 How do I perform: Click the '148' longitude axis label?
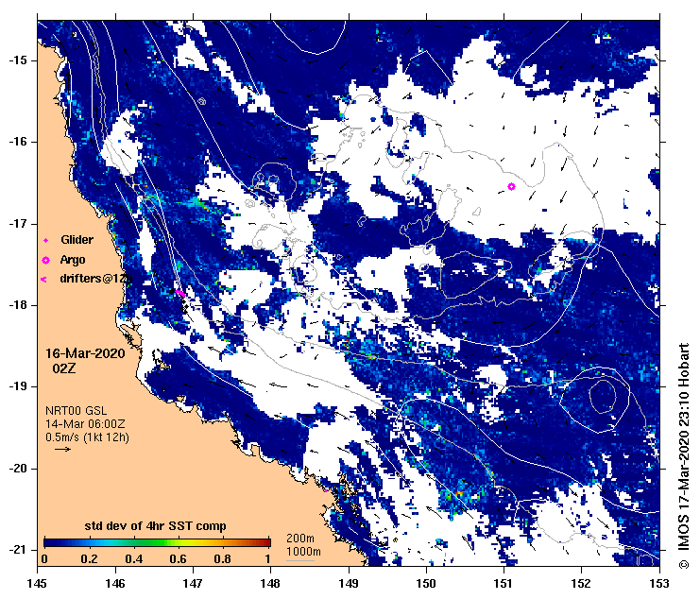point(270,584)
